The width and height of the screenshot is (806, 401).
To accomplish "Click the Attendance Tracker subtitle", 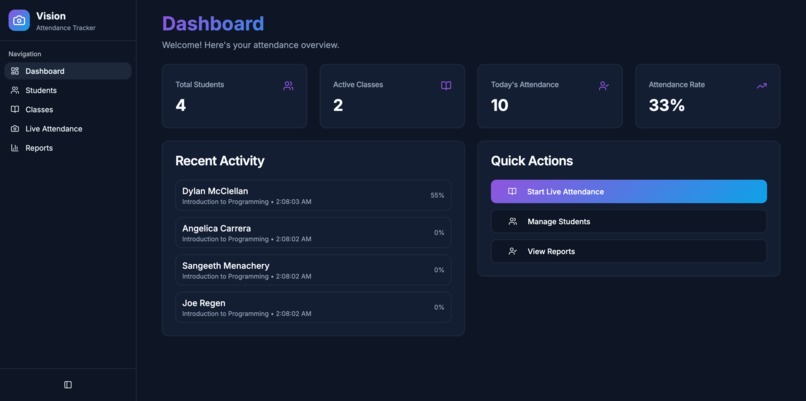I will tap(66, 28).
